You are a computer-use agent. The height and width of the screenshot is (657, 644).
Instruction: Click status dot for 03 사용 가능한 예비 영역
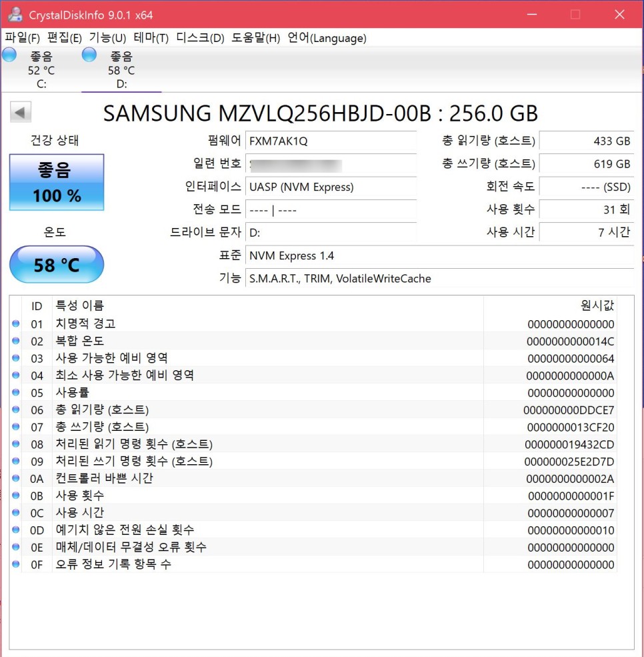[16, 358]
